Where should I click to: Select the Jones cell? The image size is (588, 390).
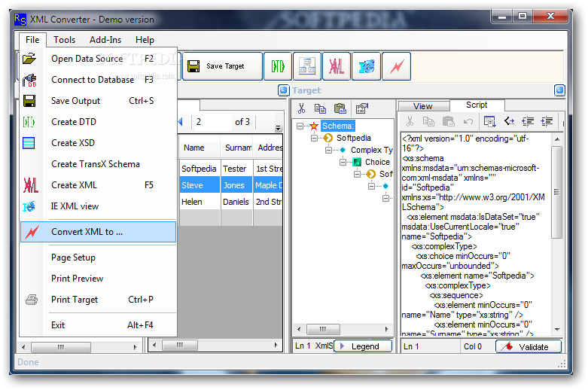(236, 185)
